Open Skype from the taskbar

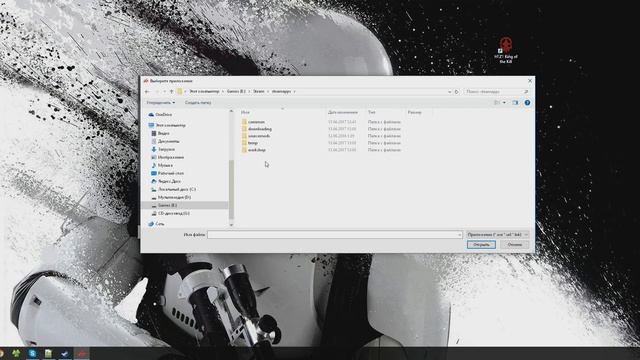tap(32, 353)
